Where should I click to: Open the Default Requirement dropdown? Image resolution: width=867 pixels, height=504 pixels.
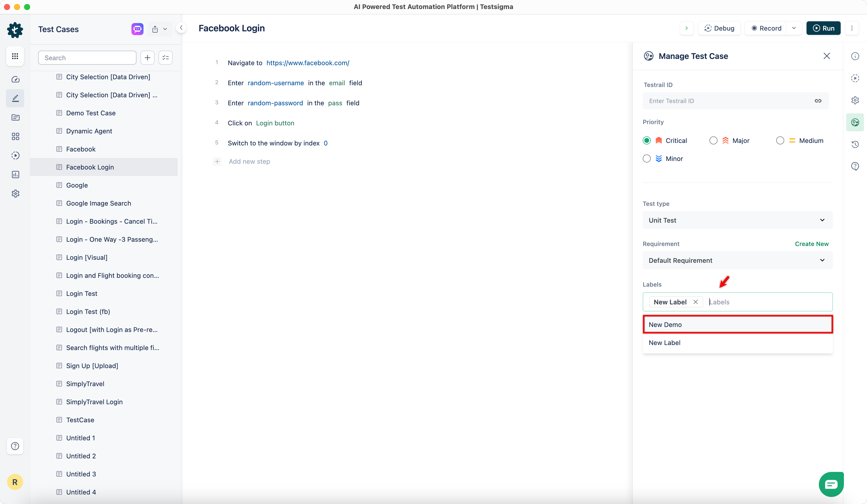point(737,260)
